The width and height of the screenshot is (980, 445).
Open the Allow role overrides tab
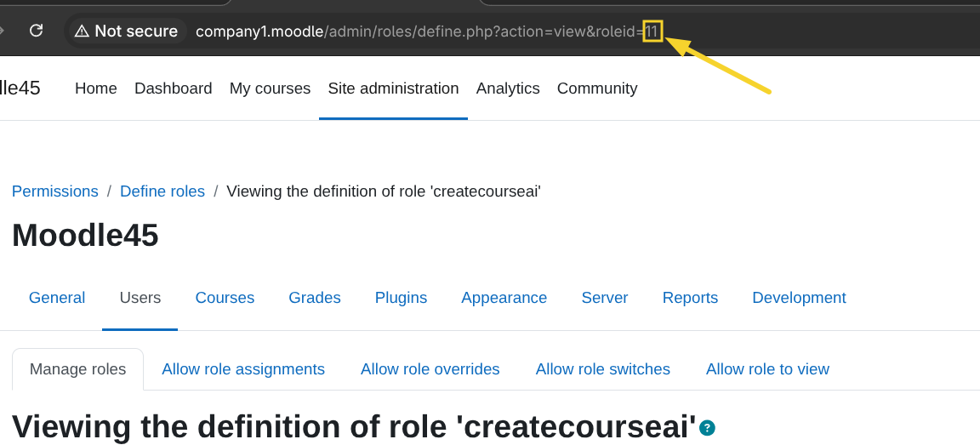click(x=430, y=369)
